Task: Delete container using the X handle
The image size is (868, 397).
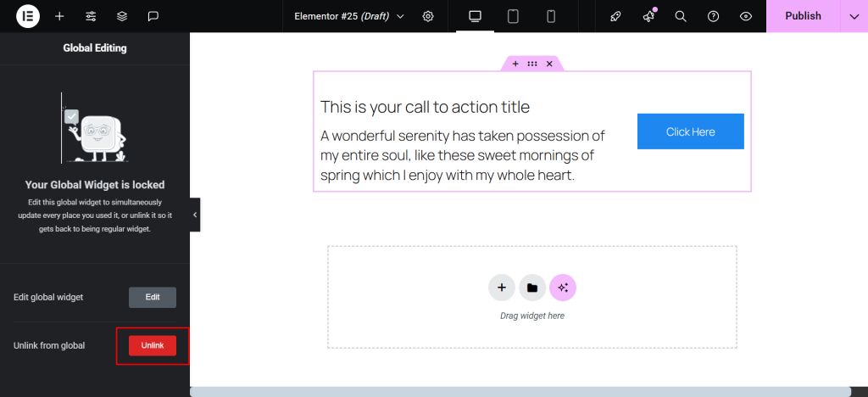Action: tap(549, 64)
